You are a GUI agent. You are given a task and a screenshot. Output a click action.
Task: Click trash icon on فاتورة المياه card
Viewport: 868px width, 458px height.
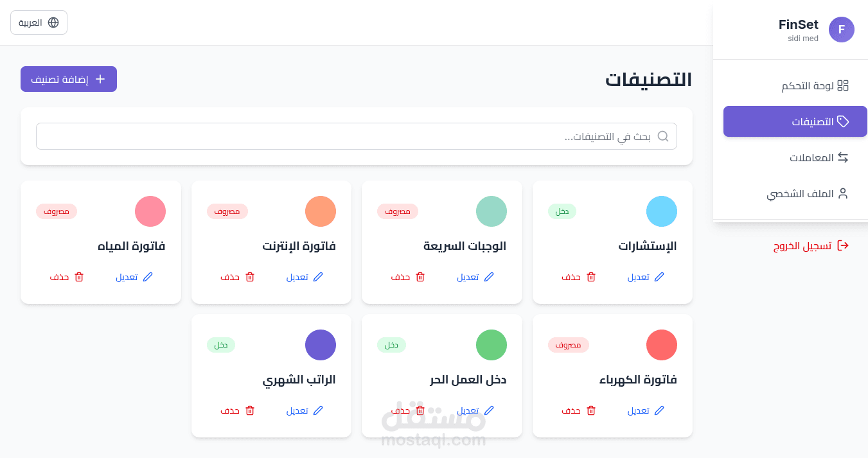coord(79,277)
